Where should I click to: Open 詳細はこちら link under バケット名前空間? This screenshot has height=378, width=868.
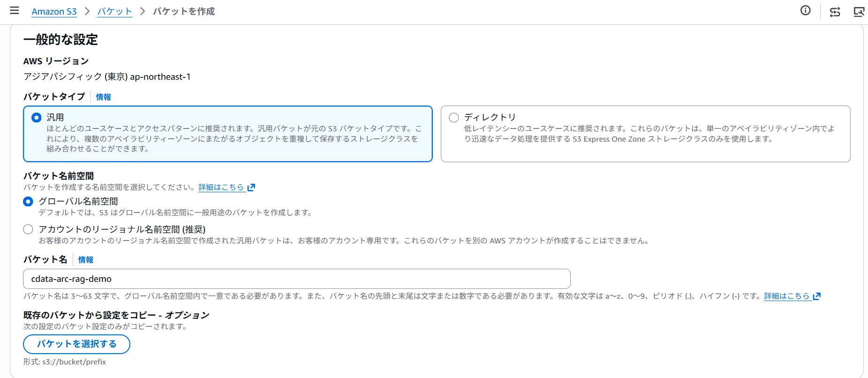coord(221,187)
